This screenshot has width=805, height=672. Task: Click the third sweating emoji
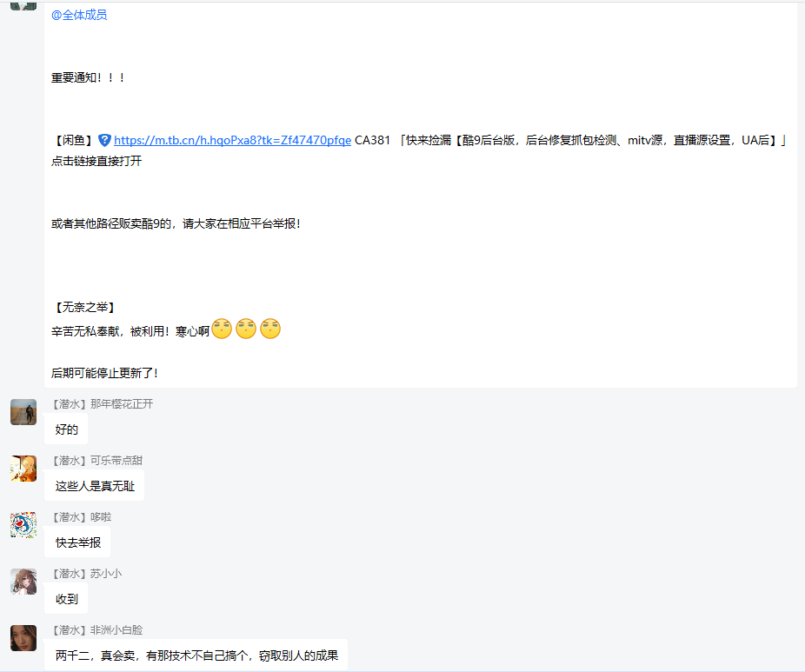270,329
